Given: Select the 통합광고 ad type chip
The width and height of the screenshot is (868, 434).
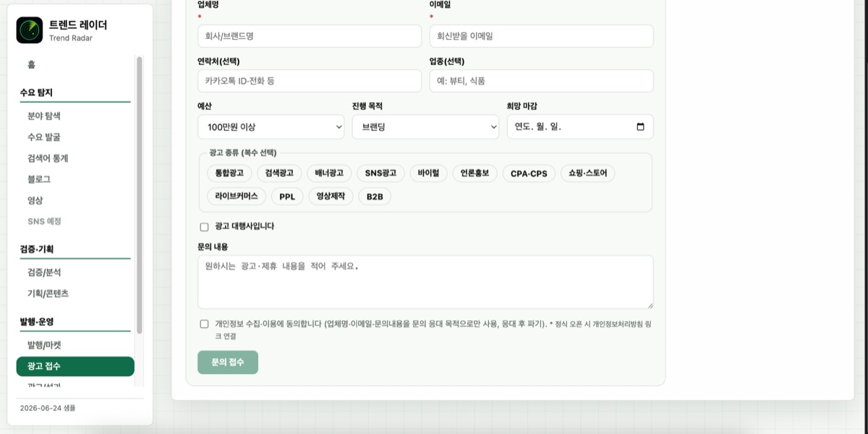Looking at the screenshot, I should 229,174.
